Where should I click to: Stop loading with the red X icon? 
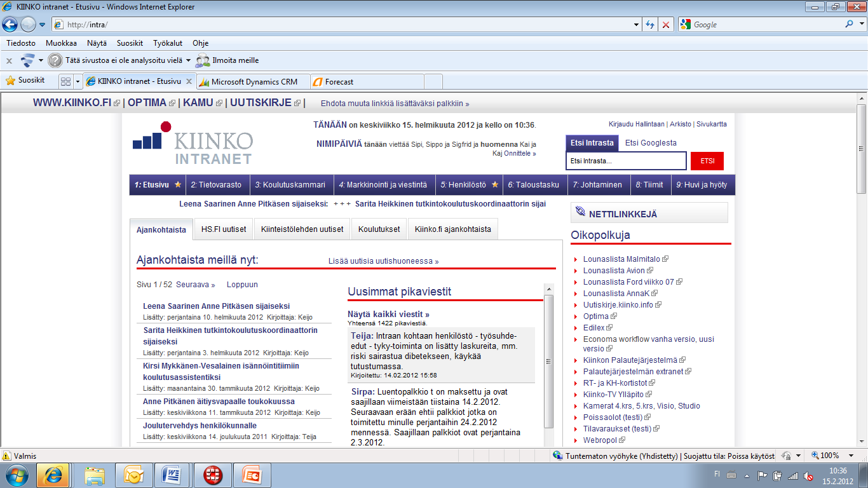665,24
